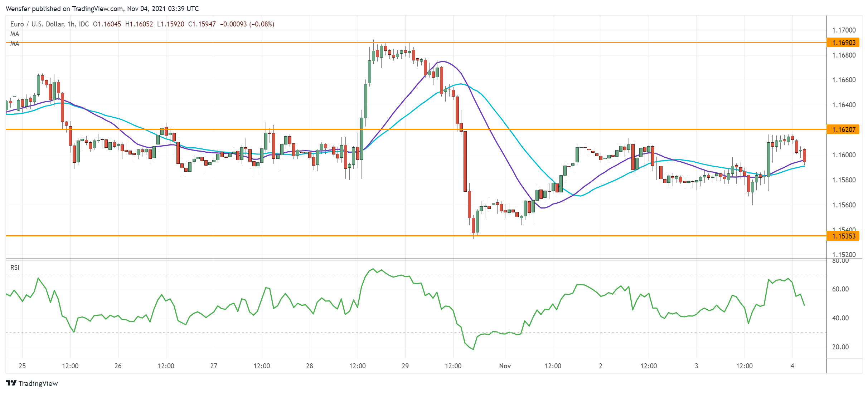
Task: Click the 20.00 RSI scale label
Action: tap(840, 347)
